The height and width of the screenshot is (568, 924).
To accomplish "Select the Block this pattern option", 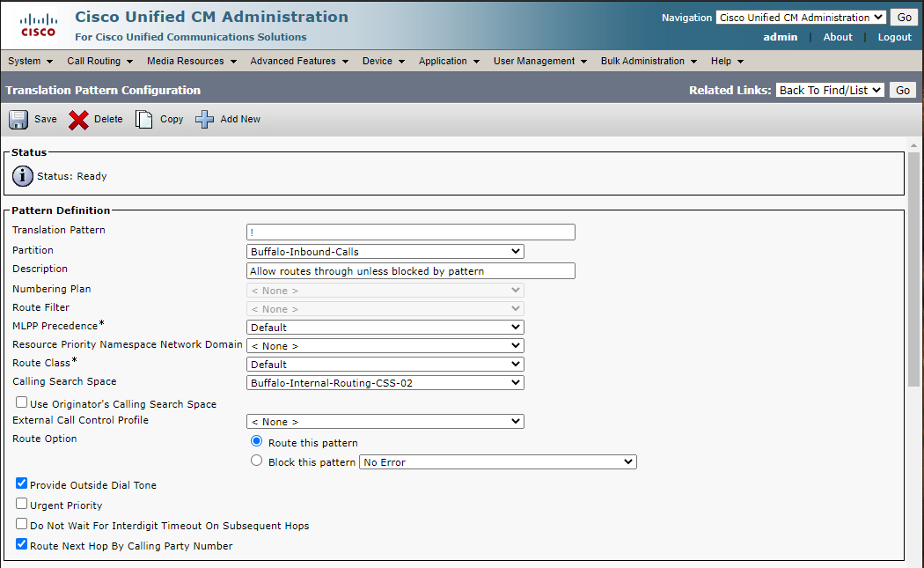I will [257, 461].
